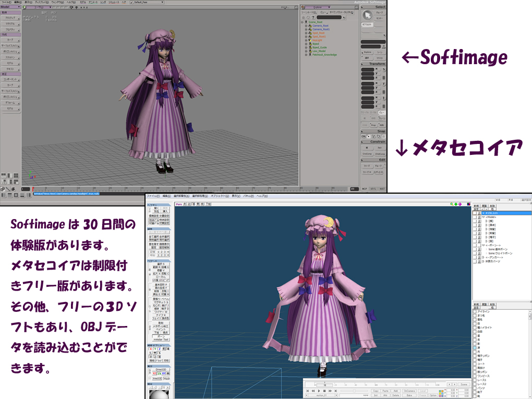Expand the Camera_Root node in Softimage Explorer

click(x=306, y=26)
